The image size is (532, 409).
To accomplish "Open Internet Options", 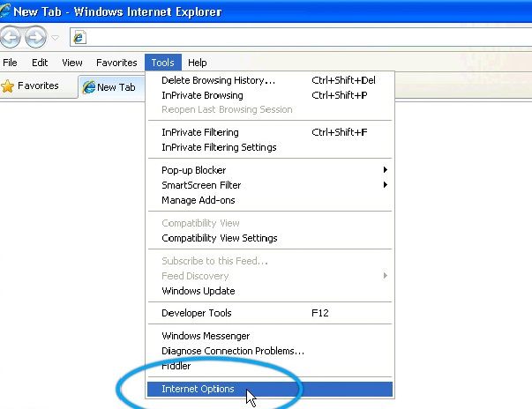I will tap(270, 389).
